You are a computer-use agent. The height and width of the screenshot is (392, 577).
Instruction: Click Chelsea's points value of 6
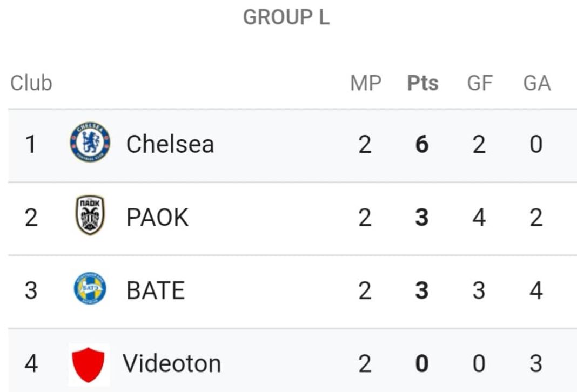422,144
